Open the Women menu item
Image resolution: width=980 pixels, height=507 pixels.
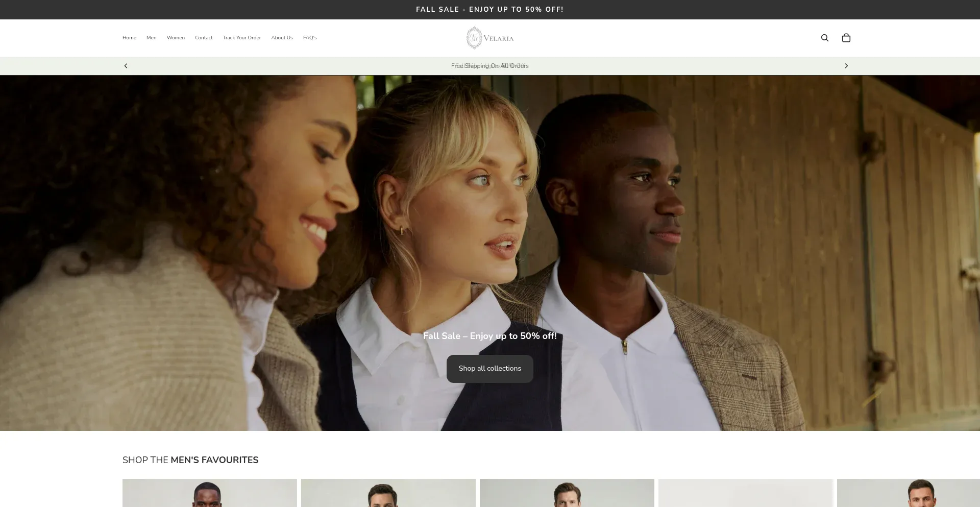[x=176, y=38]
